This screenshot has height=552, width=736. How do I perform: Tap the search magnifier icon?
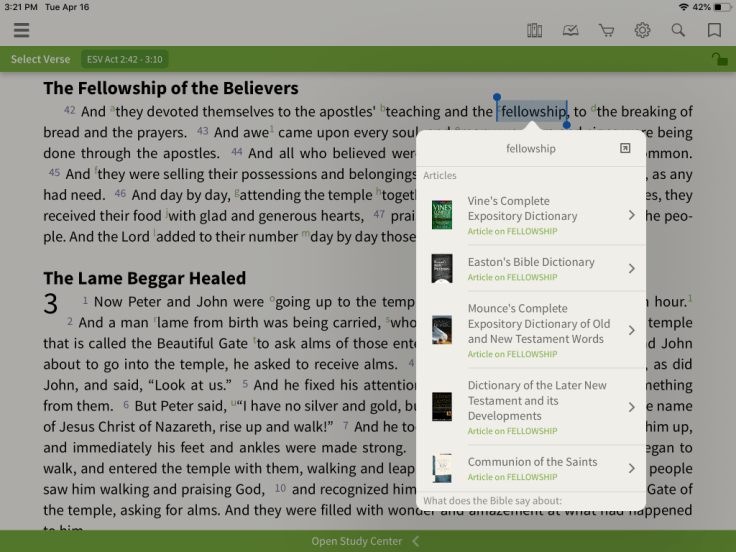coord(678,30)
